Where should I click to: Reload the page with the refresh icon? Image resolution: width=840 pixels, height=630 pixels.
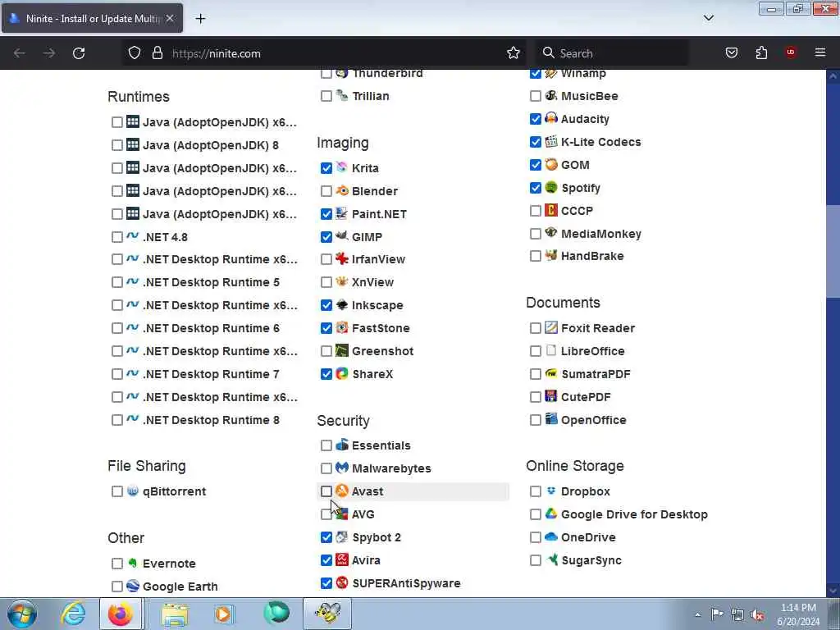click(79, 53)
